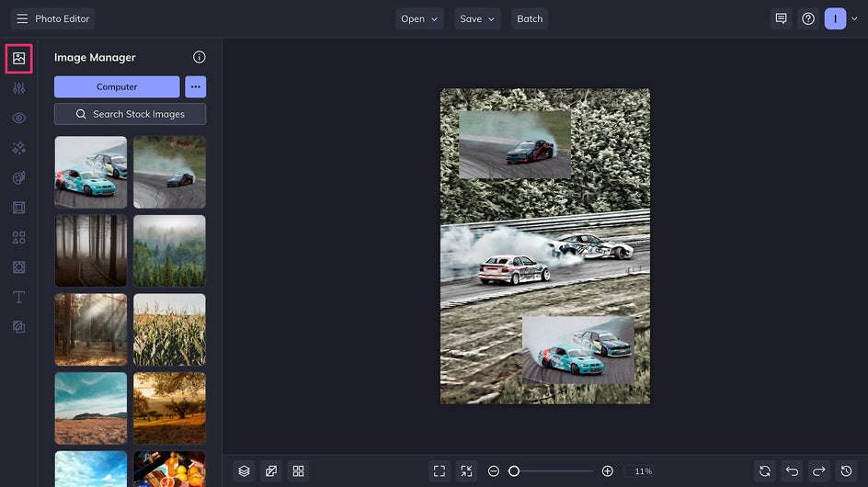Image resolution: width=868 pixels, height=487 pixels.
Task: Expand the account dropdown chevron
Action: pyautogui.click(x=854, y=18)
